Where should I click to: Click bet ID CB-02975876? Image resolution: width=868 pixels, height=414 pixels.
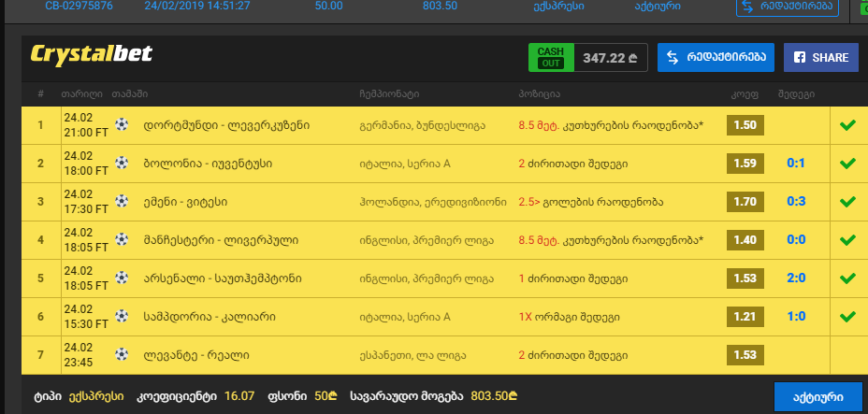[x=79, y=7]
